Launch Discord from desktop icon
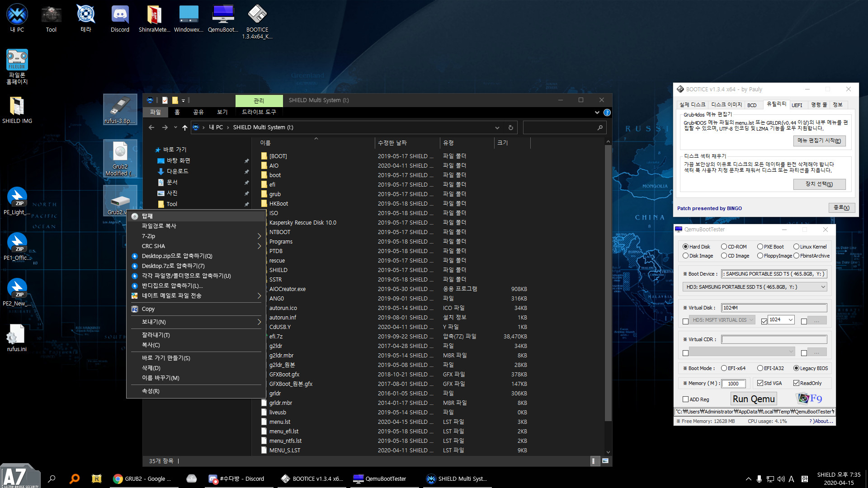This screenshot has width=868, height=488. pyautogui.click(x=120, y=18)
